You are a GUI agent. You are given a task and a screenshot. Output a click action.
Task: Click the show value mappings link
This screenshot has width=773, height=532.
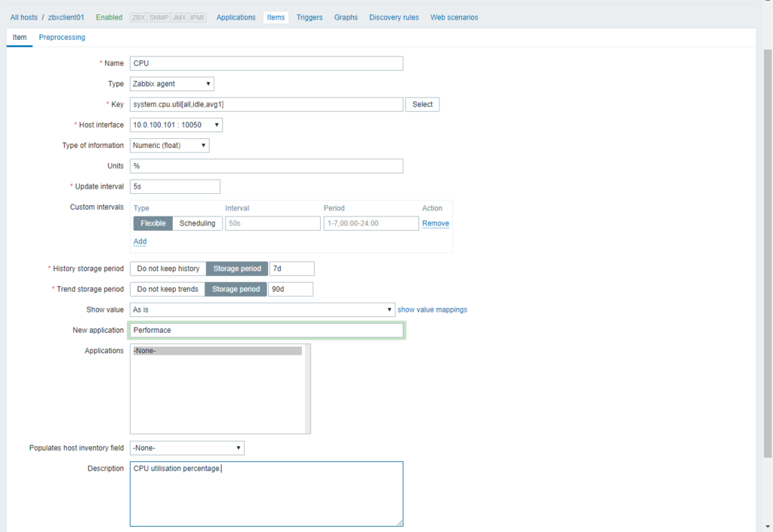coord(433,309)
